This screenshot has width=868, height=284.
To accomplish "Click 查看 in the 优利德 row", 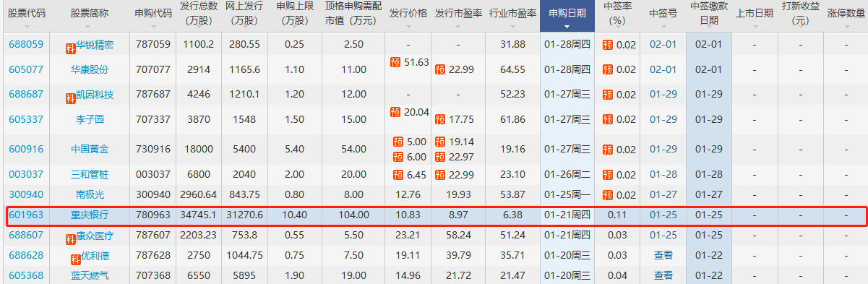I will pyautogui.click(x=663, y=256).
